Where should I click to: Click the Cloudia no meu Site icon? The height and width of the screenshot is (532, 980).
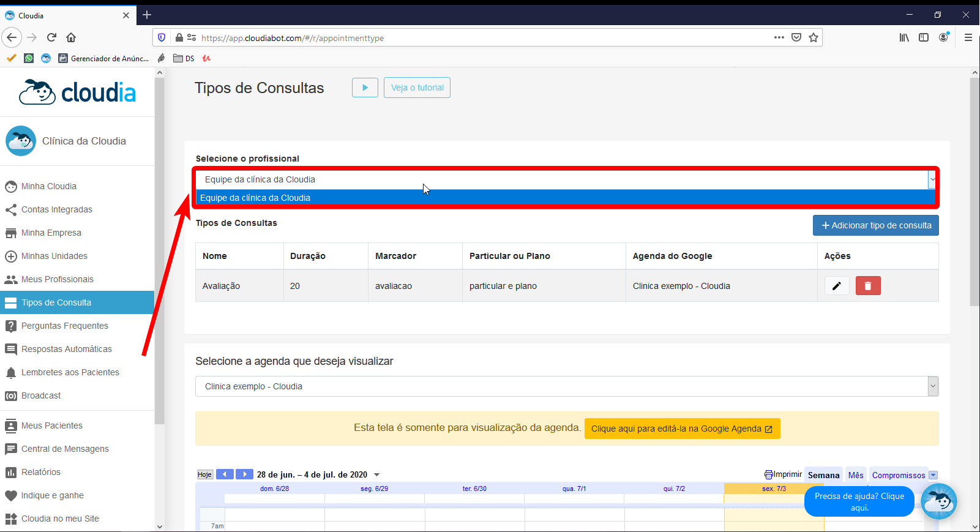(x=11, y=519)
